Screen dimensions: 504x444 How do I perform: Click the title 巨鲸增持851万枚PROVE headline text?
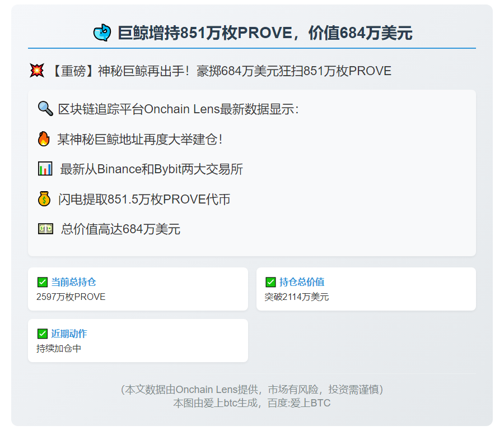tap(264, 33)
